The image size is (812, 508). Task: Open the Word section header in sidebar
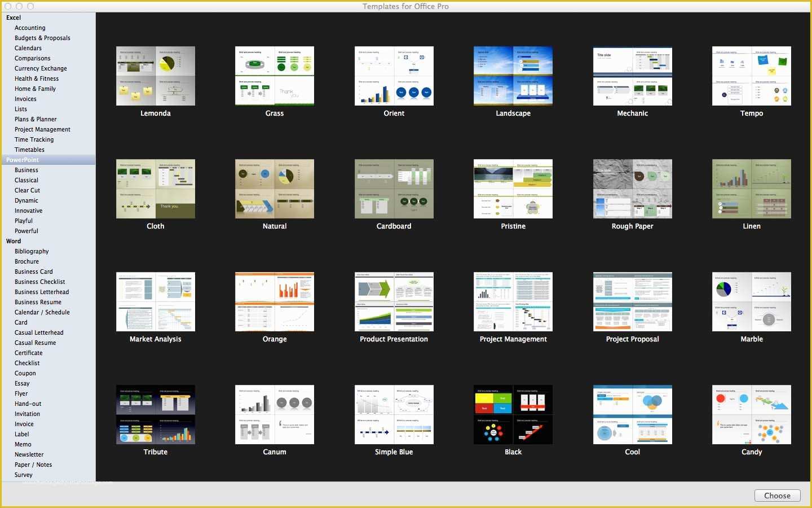point(14,241)
